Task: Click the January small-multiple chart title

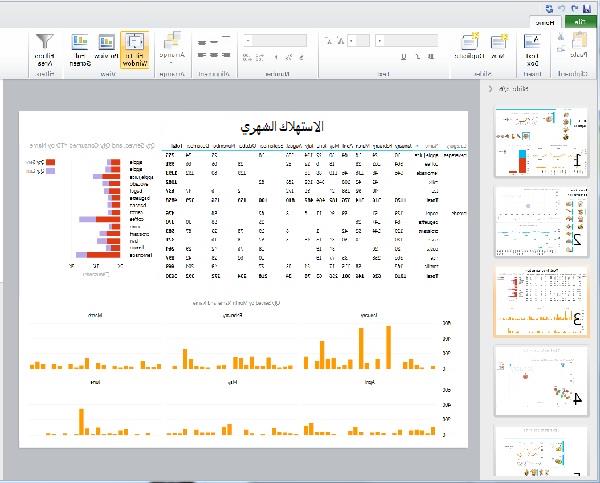Action: [369, 315]
